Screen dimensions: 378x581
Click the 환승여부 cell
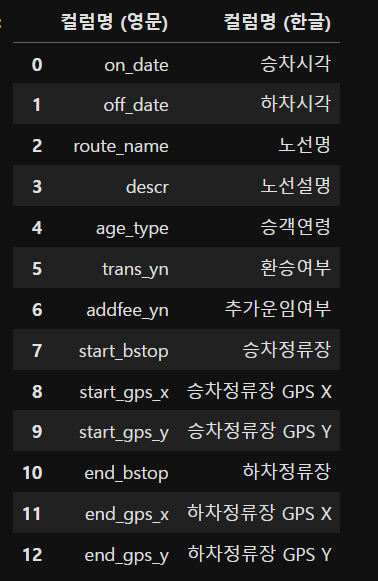coord(295,268)
